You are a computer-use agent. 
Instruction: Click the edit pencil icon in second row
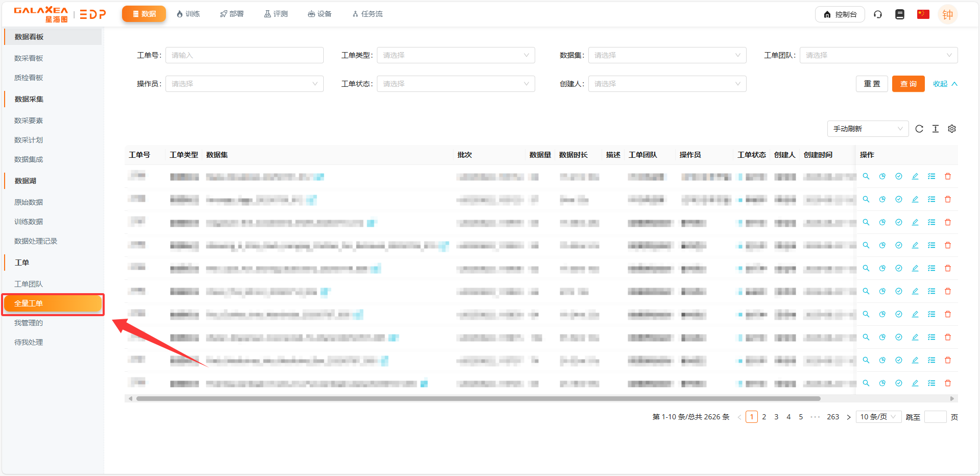coord(915,199)
